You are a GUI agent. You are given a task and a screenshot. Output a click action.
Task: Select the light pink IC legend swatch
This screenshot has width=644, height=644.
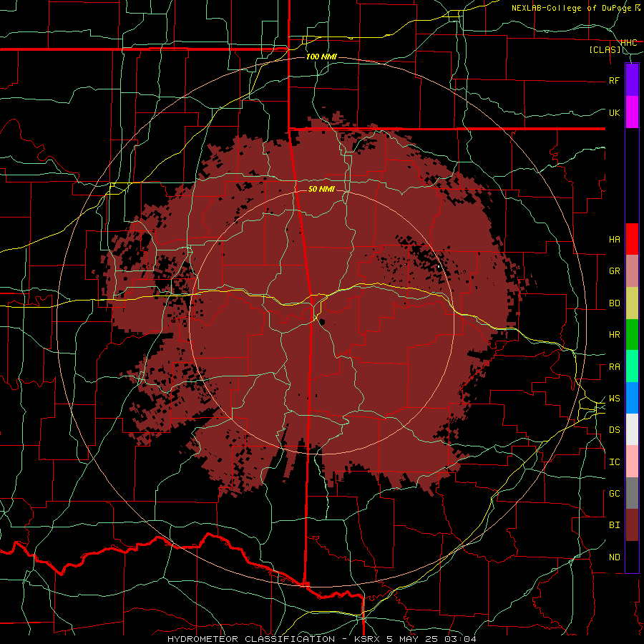coord(632,462)
